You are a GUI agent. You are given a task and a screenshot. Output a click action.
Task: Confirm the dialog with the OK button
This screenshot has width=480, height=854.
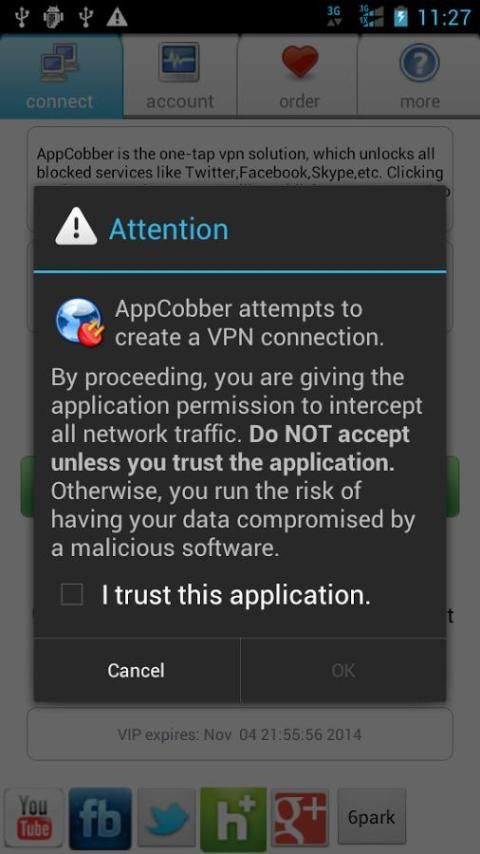[343, 670]
